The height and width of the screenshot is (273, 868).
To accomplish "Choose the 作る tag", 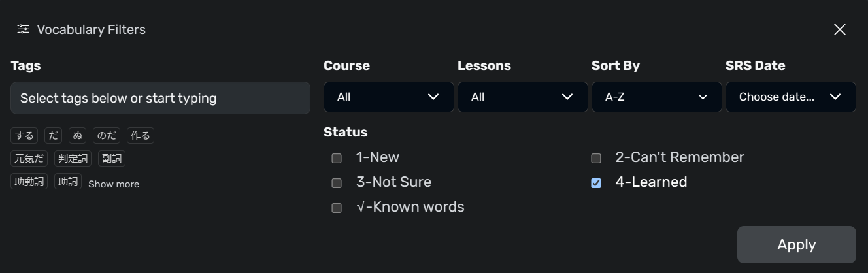I will 141,136.
